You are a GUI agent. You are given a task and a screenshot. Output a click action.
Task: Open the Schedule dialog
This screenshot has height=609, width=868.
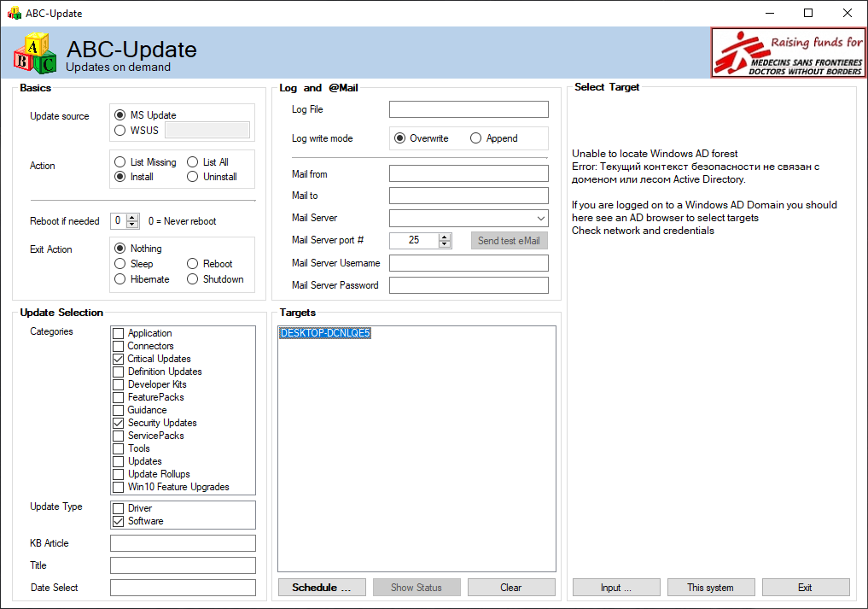click(x=322, y=588)
